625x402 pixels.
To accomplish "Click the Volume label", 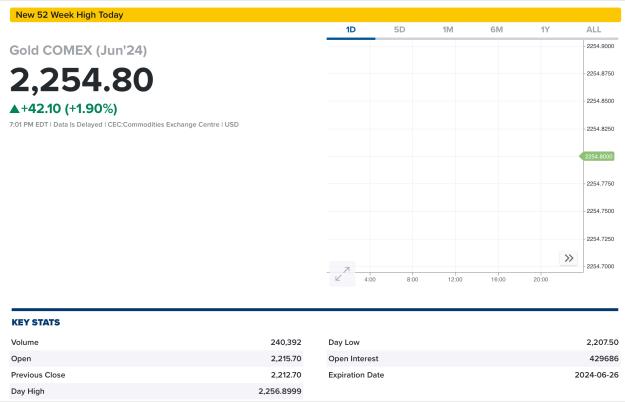I will [x=25, y=342].
